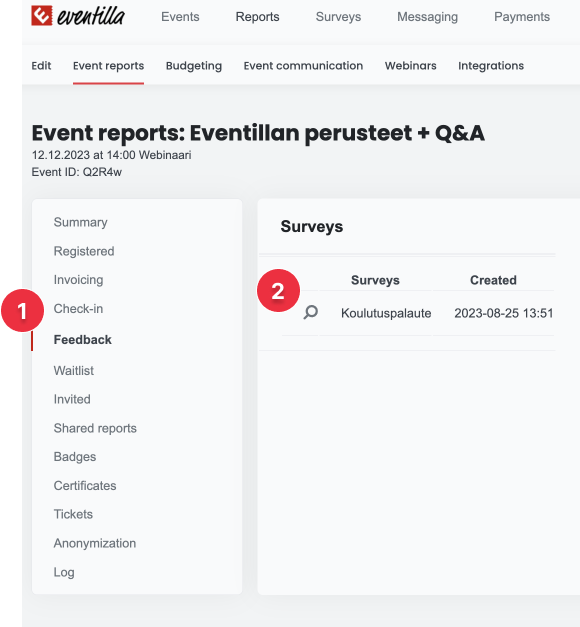Switch to the Edit tab
The image size is (580, 627).
pyautogui.click(x=41, y=66)
